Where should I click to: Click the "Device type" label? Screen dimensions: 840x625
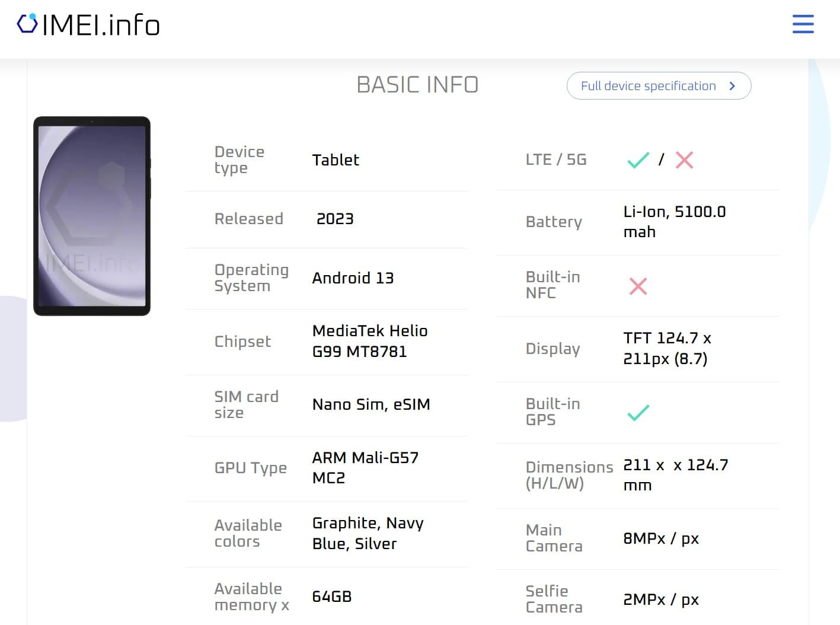tap(239, 160)
